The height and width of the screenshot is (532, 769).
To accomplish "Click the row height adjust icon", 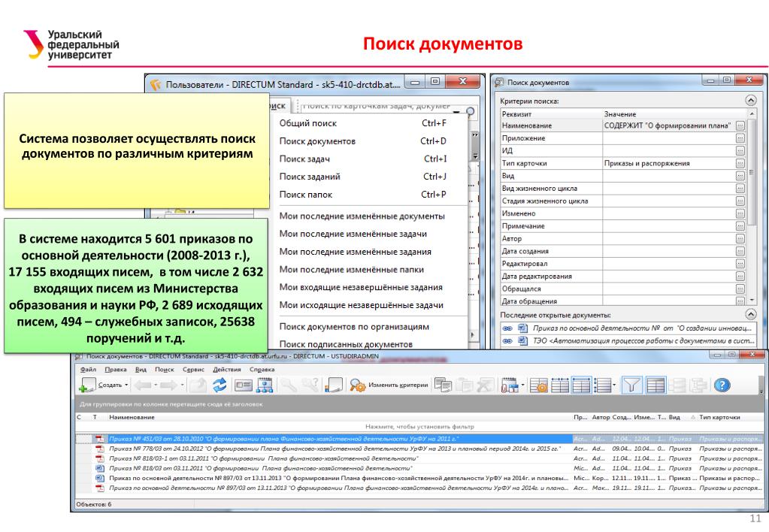I will [x=602, y=385].
